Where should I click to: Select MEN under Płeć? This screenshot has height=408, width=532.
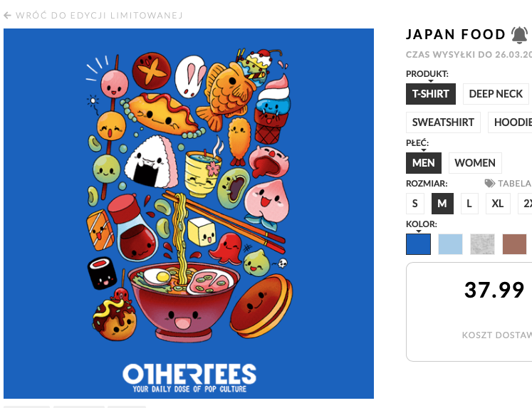(423, 163)
